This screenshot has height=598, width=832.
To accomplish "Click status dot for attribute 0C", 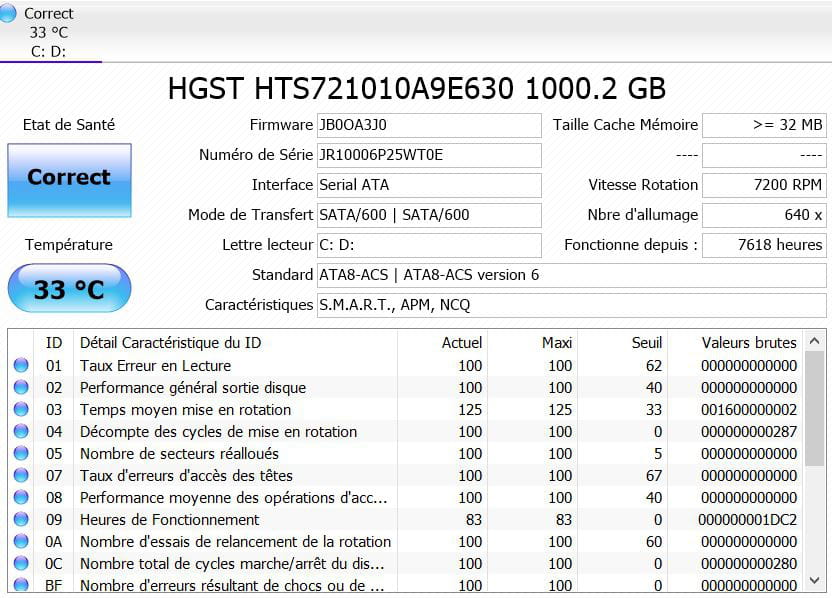I will pyautogui.click(x=21, y=564).
